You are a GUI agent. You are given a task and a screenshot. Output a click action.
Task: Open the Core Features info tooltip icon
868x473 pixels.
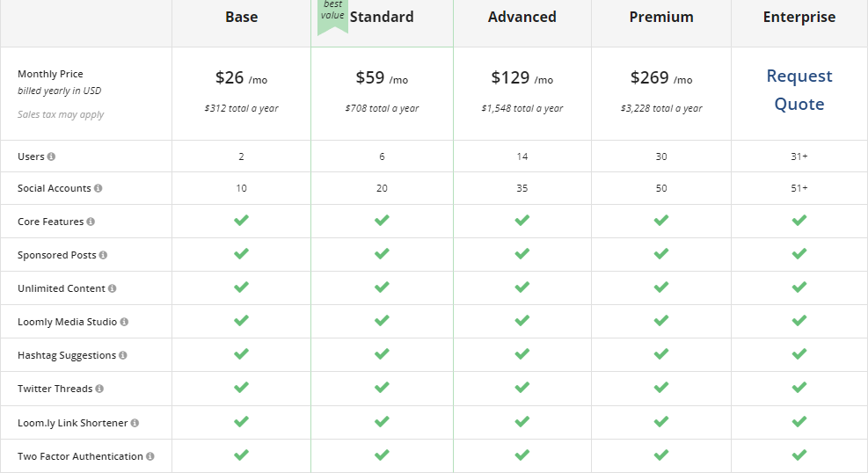91,222
